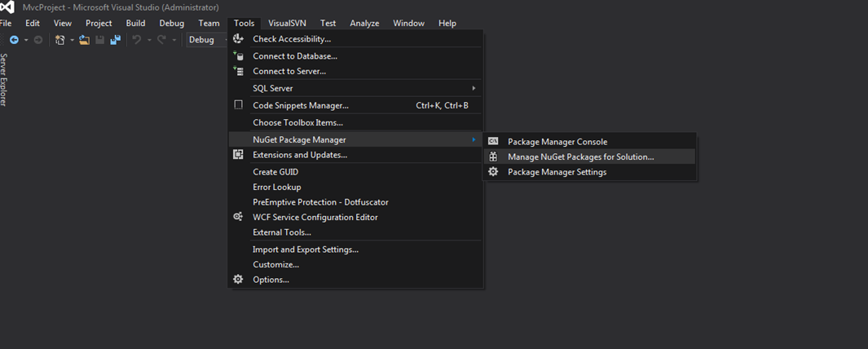Choose SQL Server menu entry
The width and height of the screenshot is (868, 349).
click(x=356, y=88)
